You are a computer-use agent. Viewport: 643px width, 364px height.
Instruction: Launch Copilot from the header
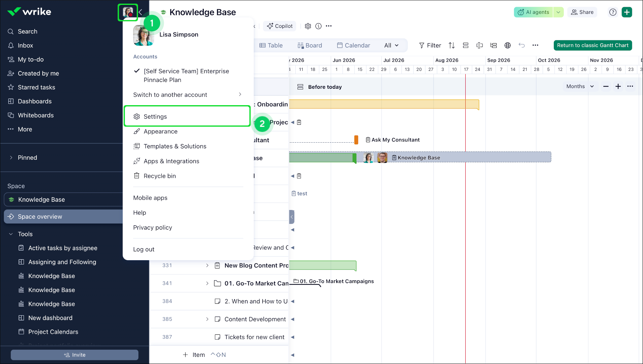(280, 26)
